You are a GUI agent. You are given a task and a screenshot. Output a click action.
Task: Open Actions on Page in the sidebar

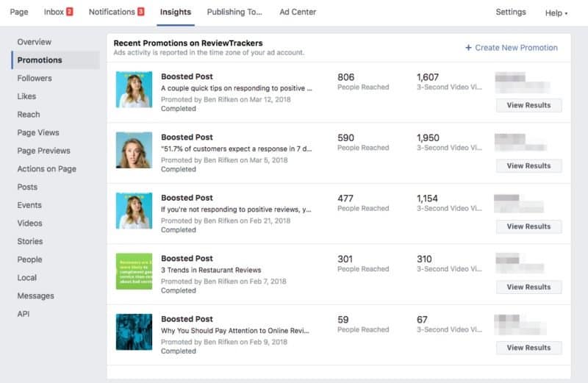tap(47, 169)
